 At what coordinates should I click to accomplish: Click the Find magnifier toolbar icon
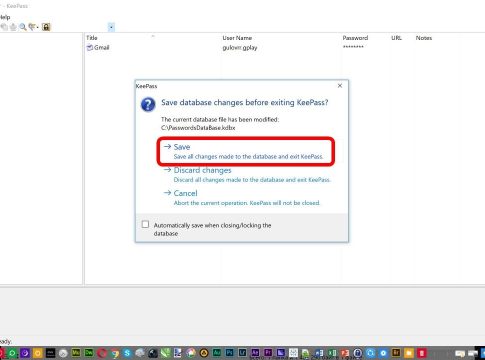pos(23,27)
